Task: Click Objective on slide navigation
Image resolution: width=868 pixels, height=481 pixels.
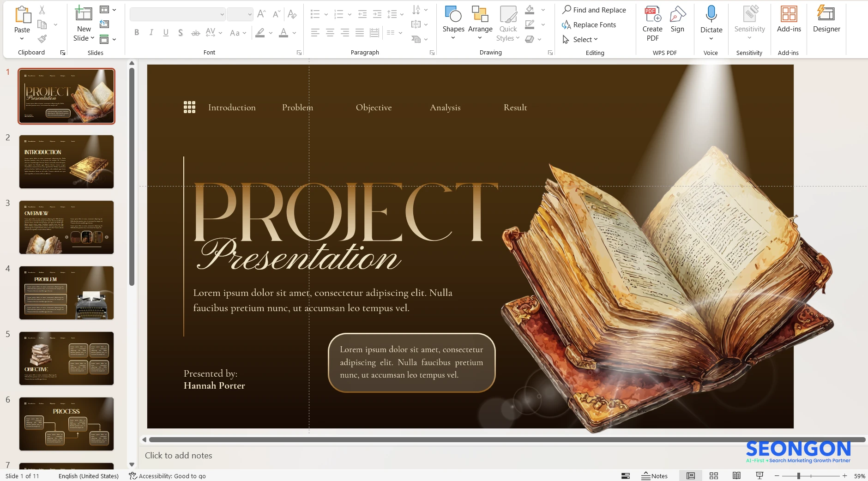Action: [x=374, y=108]
